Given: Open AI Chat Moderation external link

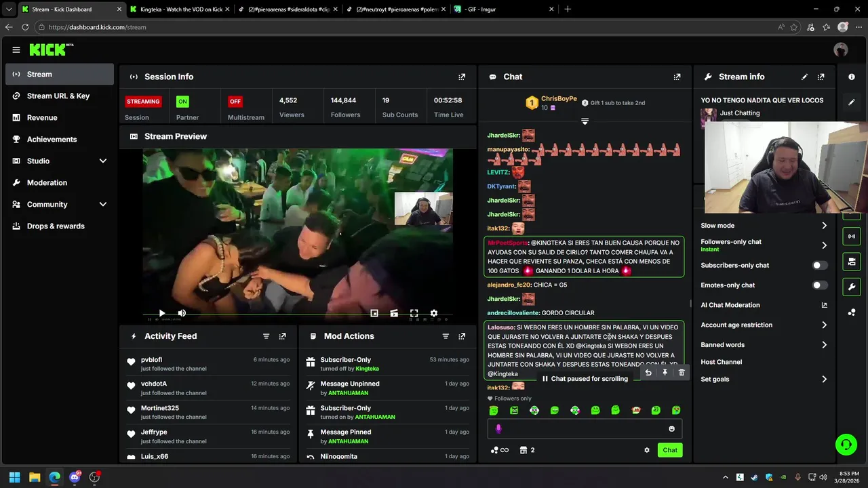Looking at the screenshot, I should (824, 305).
